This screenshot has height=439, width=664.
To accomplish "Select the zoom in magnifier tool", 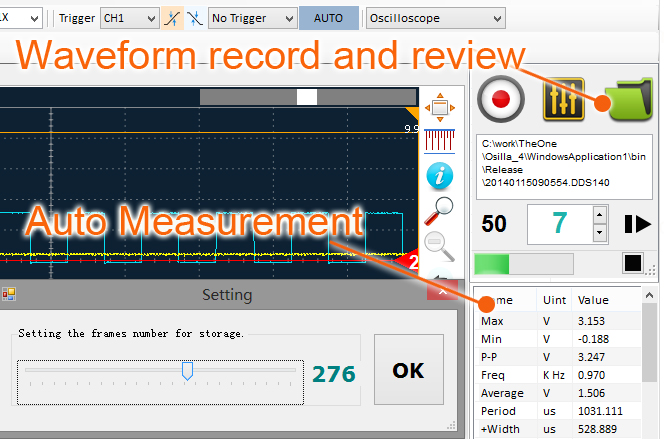I will click(x=439, y=209).
